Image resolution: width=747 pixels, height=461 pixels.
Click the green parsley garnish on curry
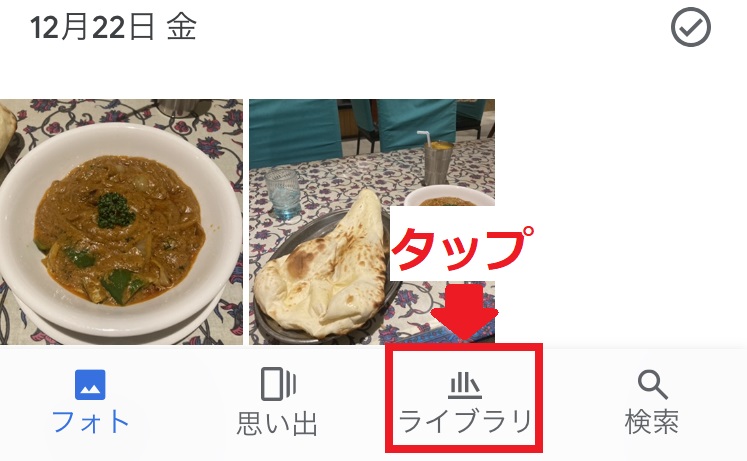point(115,210)
